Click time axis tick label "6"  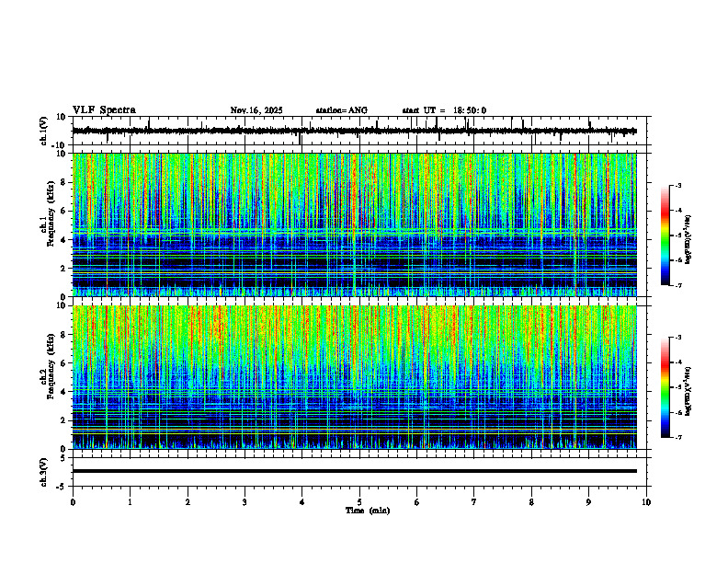417,502
